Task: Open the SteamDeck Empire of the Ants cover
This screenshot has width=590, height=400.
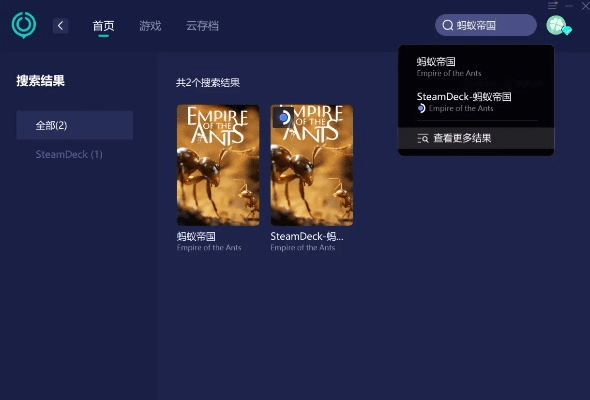Action: [x=312, y=165]
